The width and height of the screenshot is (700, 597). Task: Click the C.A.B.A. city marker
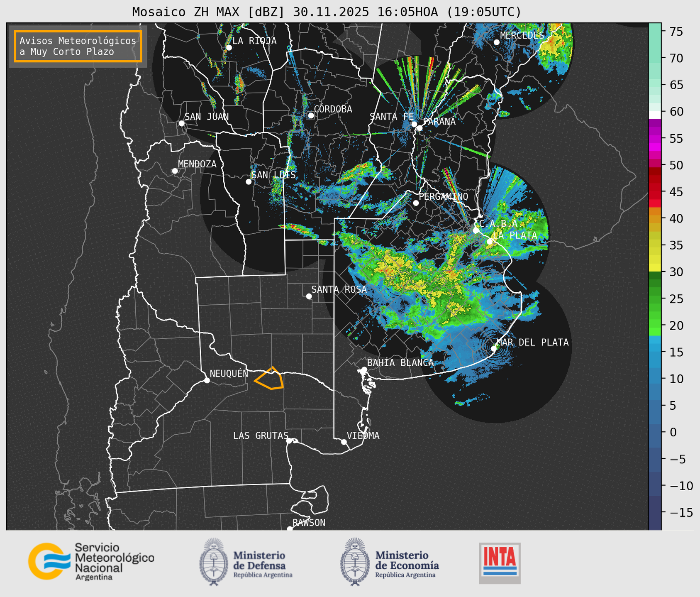(476, 230)
